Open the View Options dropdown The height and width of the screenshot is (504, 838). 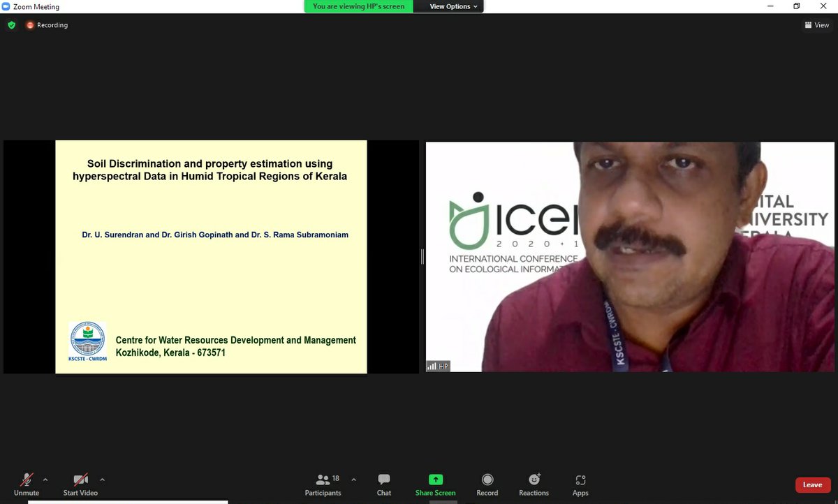(453, 6)
